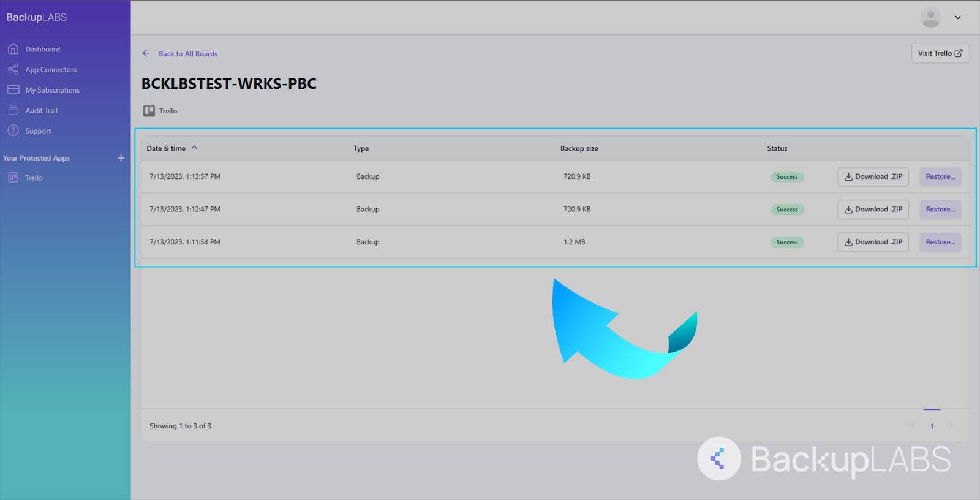
Task: Add a protected app with plus icon
Action: [x=121, y=158]
